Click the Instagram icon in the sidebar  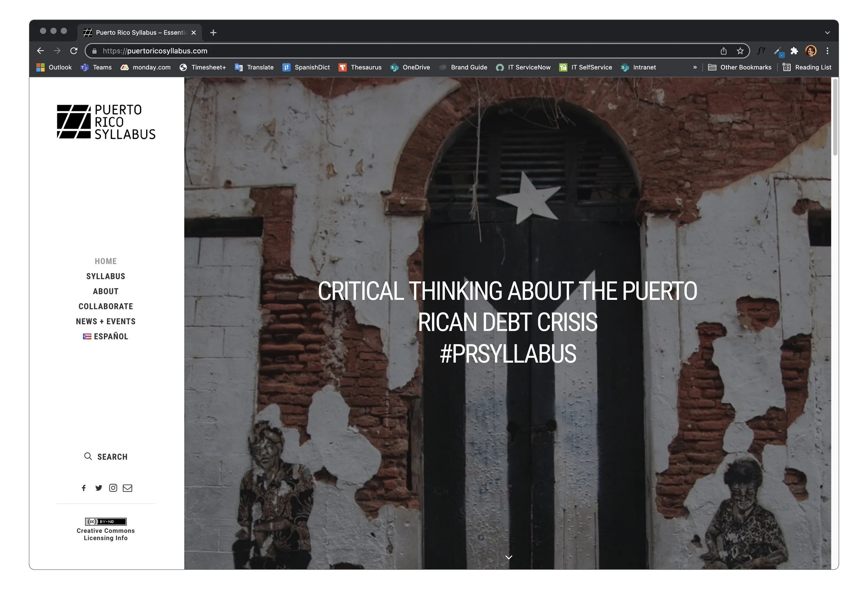point(113,488)
